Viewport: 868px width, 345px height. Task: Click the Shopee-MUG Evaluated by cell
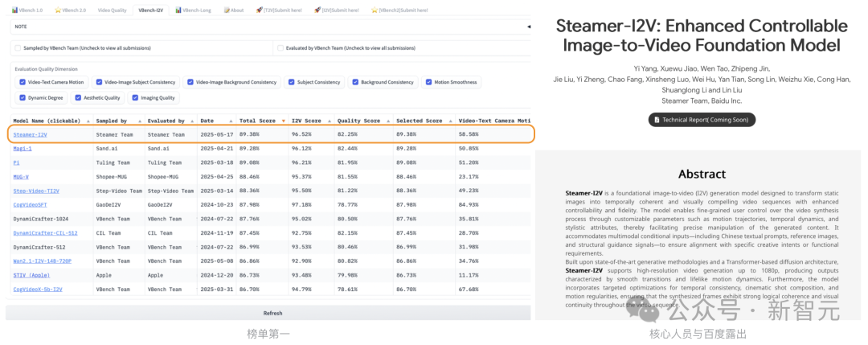162,177
